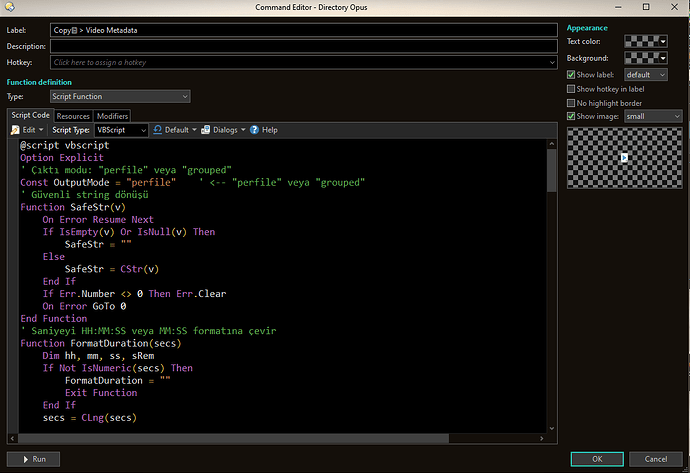Expand the Script Type VBScript dropdown
The height and width of the screenshot is (473, 690).
point(122,130)
